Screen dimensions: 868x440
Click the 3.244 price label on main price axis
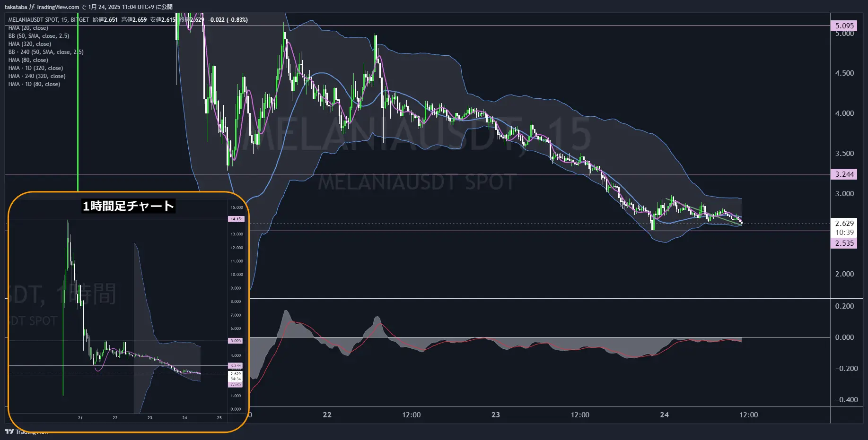tap(844, 174)
